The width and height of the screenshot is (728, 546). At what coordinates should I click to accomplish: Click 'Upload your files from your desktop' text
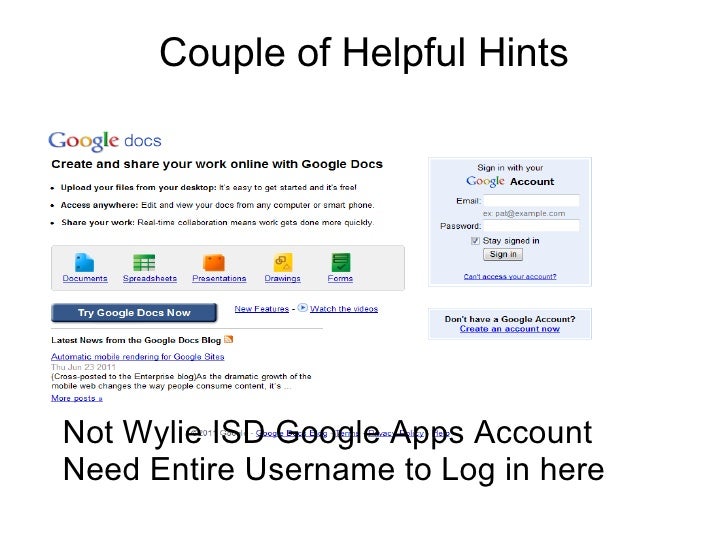tap(139, 188)
